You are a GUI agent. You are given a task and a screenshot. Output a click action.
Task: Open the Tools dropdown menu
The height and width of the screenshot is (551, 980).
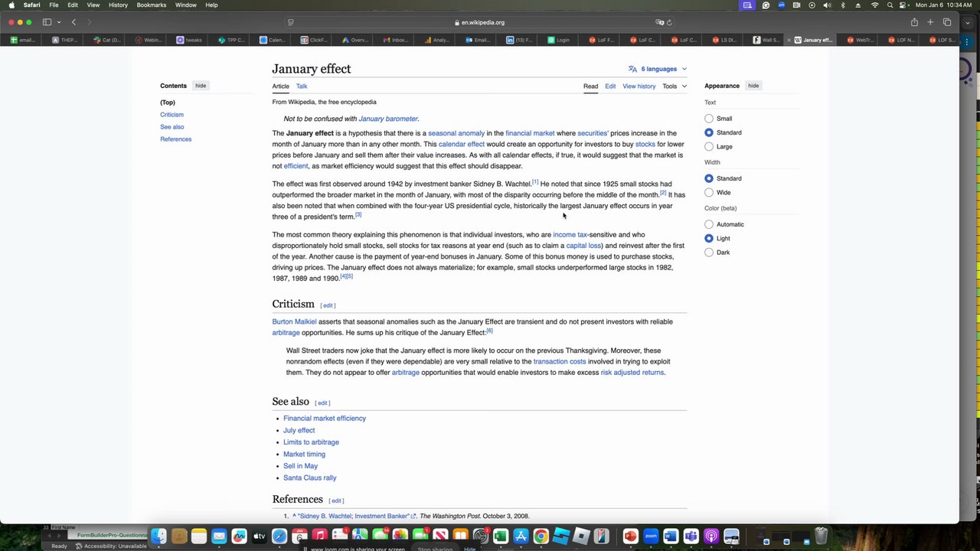tap(675, 86)
